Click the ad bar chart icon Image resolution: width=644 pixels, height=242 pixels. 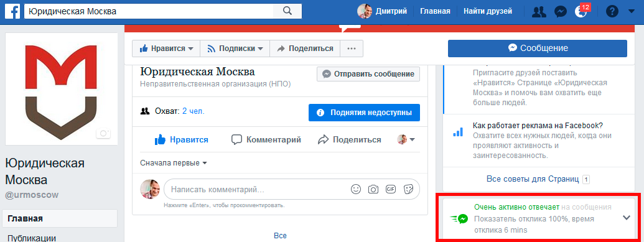(x=458, y=132)
